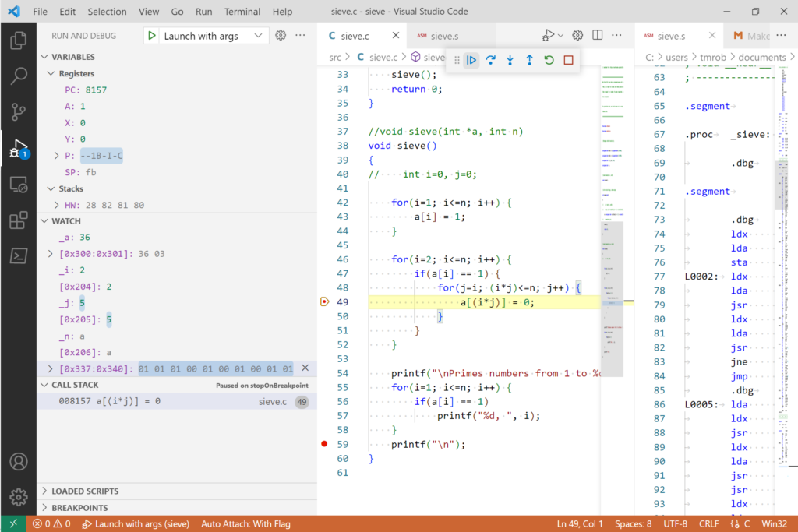Open dropdown arrow beside run file button
This screenshot has height=532, width=798.
(x=560, y=36)
